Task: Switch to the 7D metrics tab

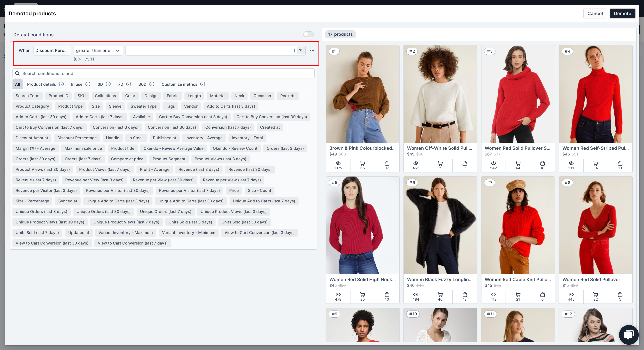Action: 120,84
